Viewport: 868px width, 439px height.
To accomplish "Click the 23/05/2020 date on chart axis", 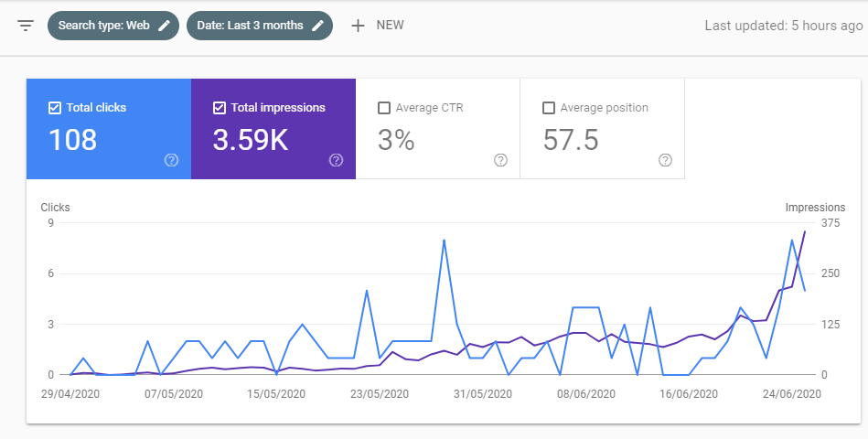I will click(x=380, y=394).
